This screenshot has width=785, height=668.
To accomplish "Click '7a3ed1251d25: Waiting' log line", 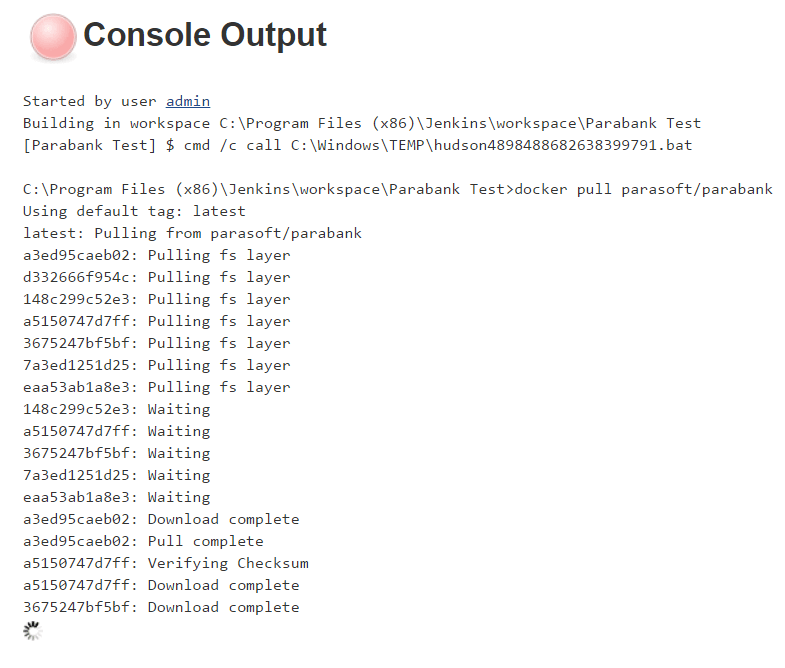I will [x=117, y=476].
